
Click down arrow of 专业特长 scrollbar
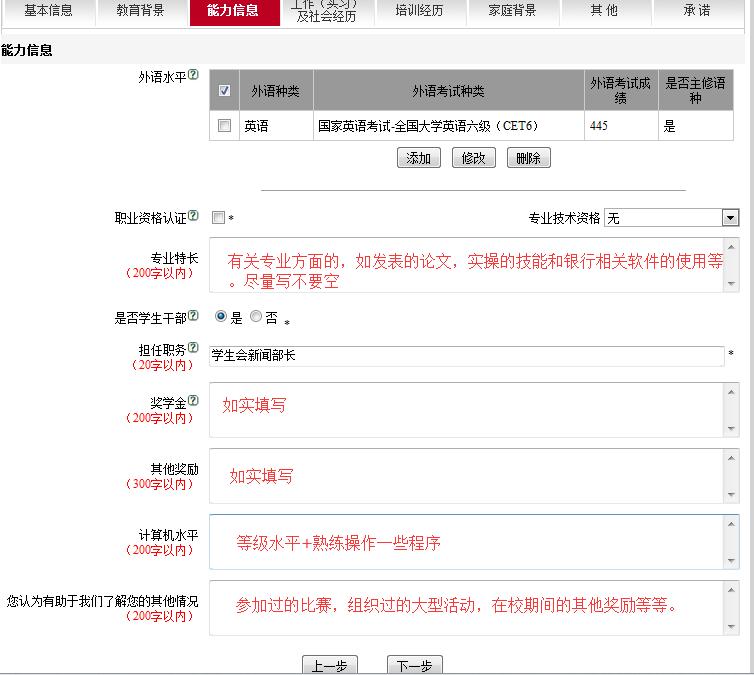[731, 284]
